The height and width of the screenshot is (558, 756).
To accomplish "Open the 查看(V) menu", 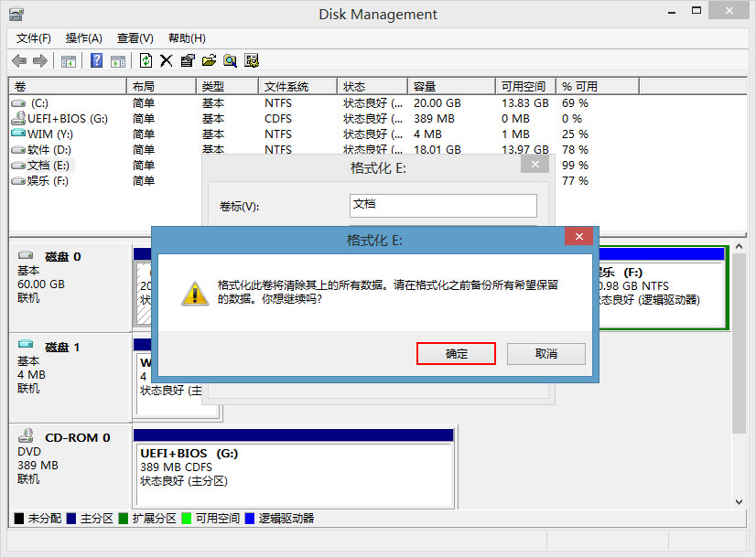I will coord(134,38).
